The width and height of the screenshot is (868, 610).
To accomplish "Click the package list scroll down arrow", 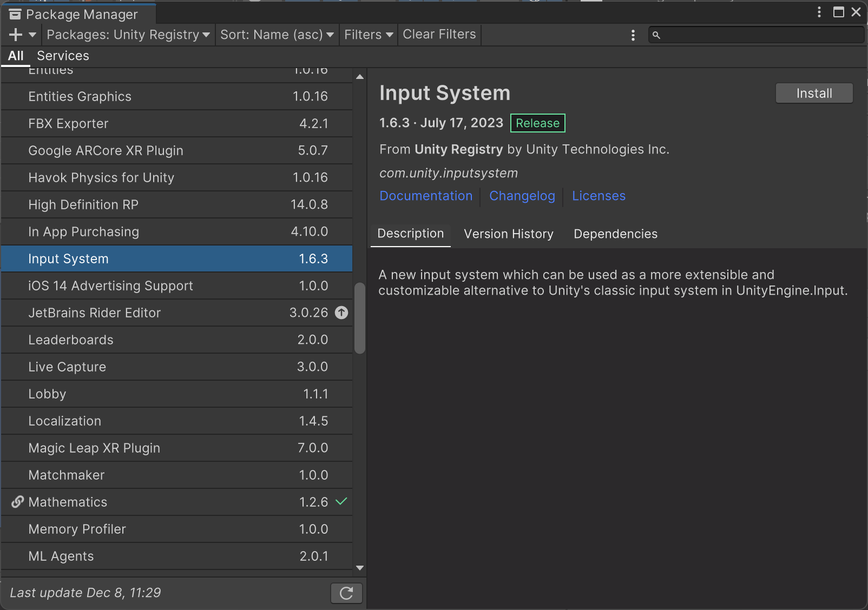I will coord(360,568).
